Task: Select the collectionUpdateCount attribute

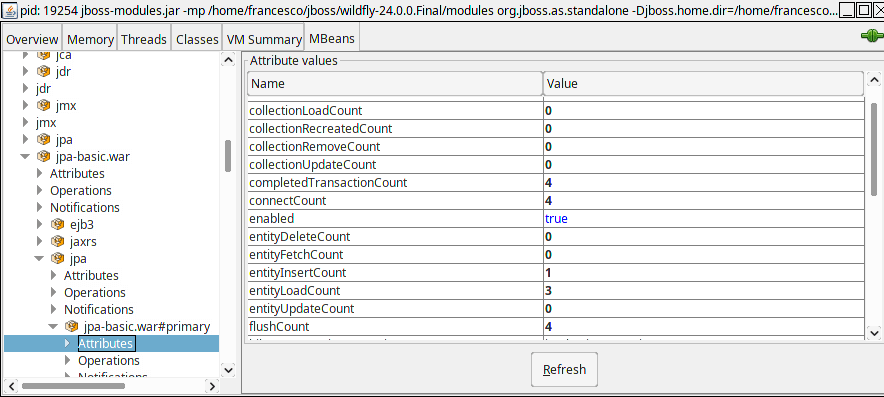Action: 312,165
